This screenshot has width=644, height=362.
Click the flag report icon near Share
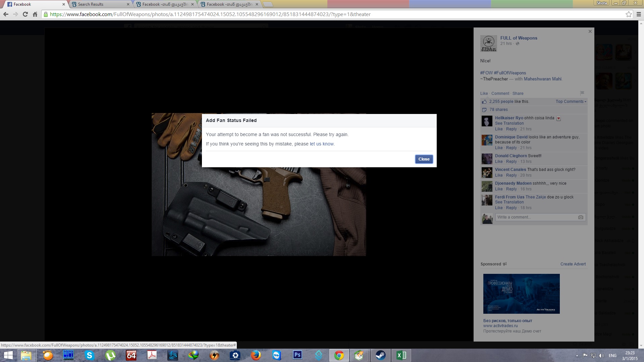coord(582,93)
